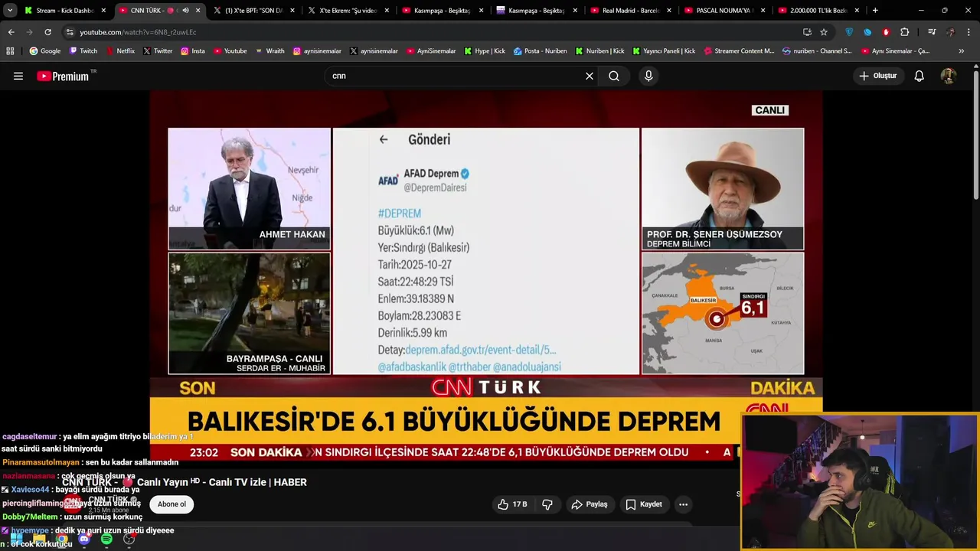
Task: Switch to first Kasımpaşa - Beşiktaş YouTube tab
Action: [441, 11]
